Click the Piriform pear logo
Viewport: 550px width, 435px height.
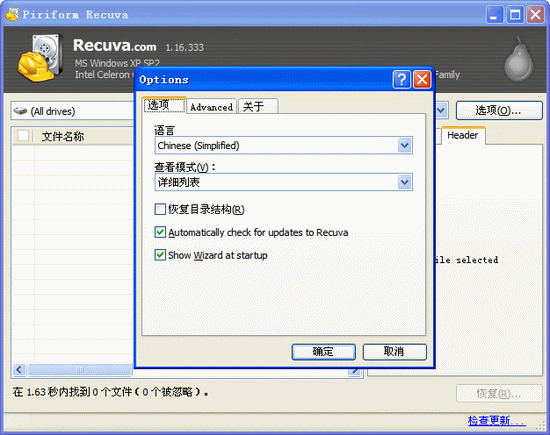[519, 59]
